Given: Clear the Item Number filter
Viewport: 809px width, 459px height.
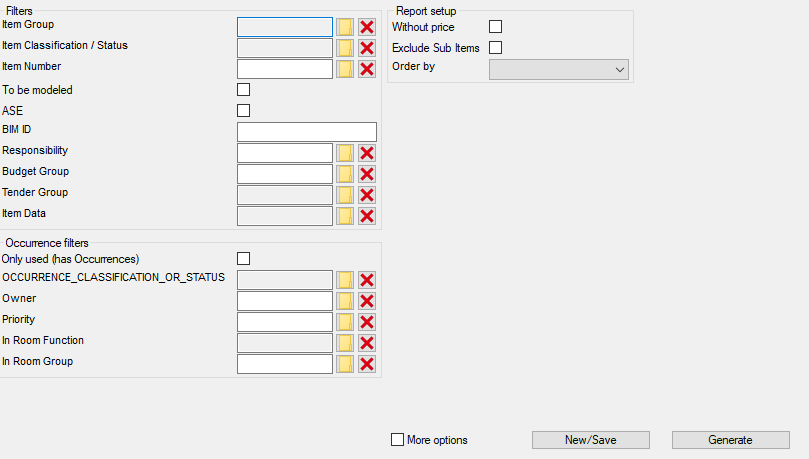Looking at the screenshot, I should point(367,69).
